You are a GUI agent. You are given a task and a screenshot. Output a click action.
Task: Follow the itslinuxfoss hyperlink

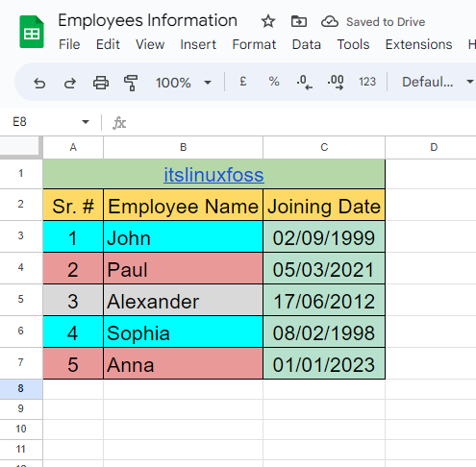[x=213, y=175]
